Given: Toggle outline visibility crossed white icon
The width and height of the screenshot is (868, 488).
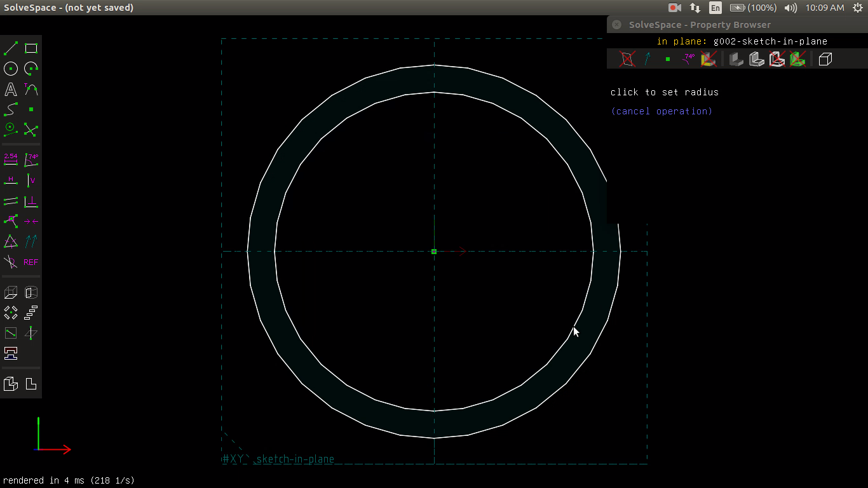Looking at the screenshot, I should tap(777, 59).
